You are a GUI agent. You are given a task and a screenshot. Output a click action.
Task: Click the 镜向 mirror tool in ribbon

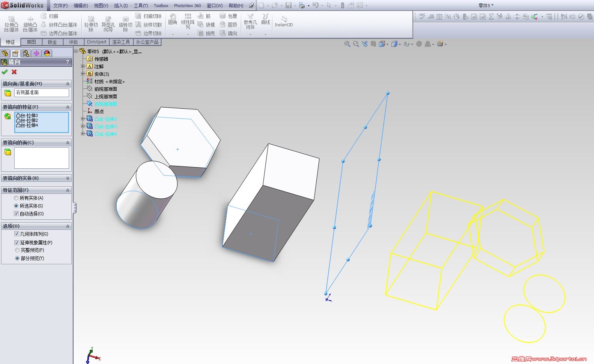tap(228, 33)
